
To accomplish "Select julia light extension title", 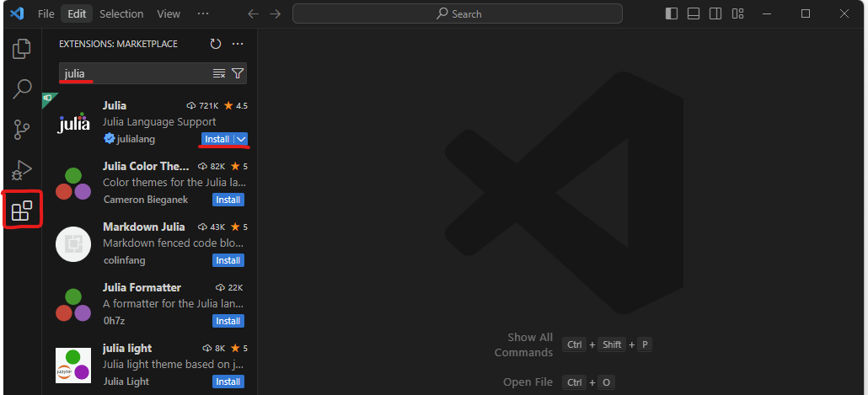I will click(127, 348).
